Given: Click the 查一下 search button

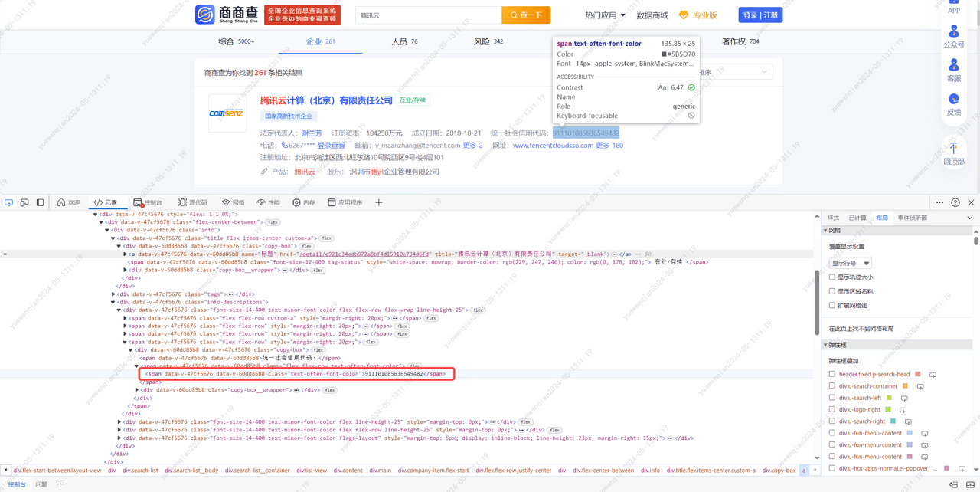Looking at the screenshot, I should 525,15.
